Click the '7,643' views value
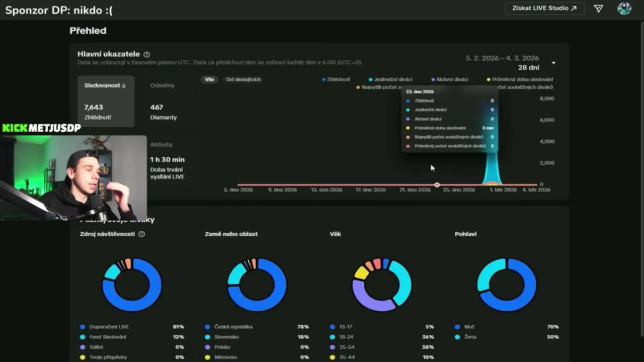 [94, 107]
